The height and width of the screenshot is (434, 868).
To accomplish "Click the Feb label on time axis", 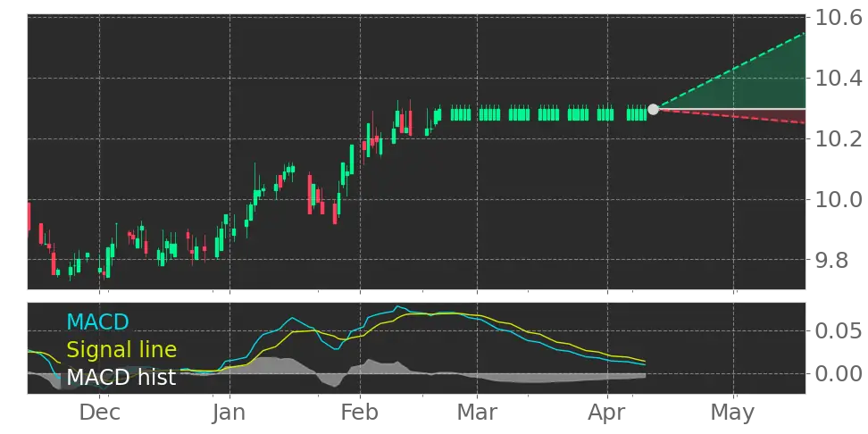I will 361,413.
